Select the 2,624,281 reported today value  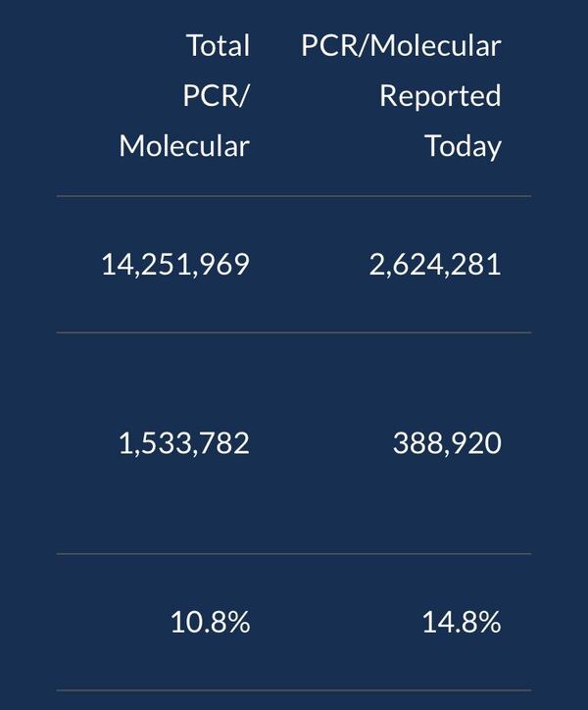[x=435, y=264]
